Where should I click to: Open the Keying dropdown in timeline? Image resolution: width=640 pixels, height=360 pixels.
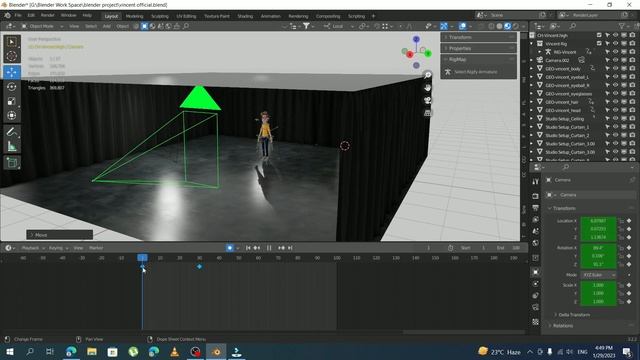(x=58, y=248)
